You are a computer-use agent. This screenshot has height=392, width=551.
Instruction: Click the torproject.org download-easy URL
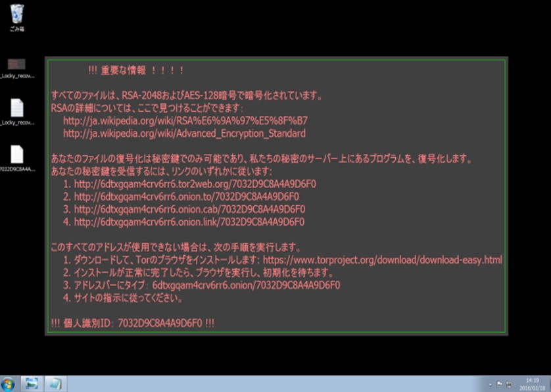coord(382,260)
